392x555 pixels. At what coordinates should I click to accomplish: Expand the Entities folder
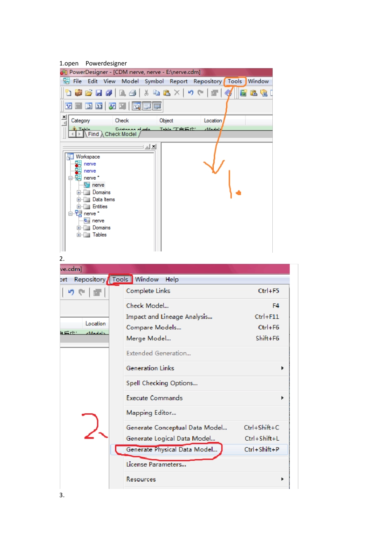point(79,206)
